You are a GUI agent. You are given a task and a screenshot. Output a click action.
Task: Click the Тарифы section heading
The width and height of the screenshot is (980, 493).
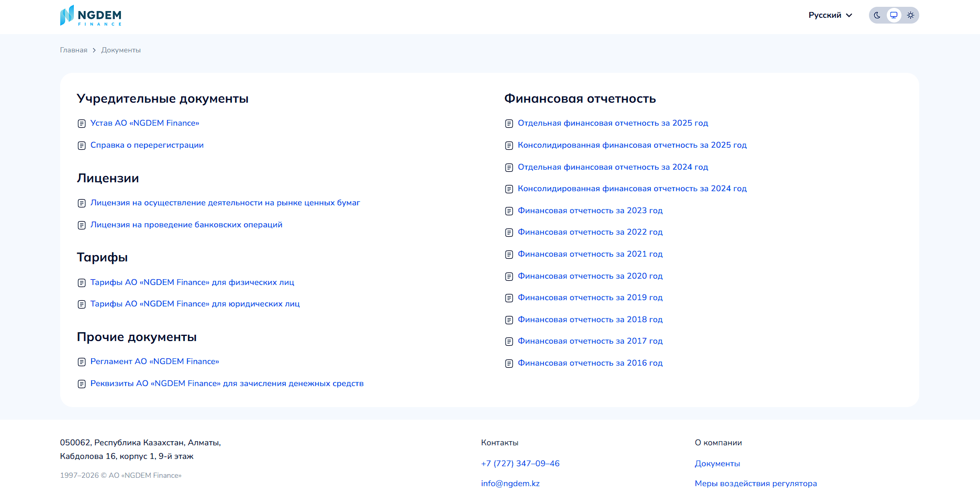102,258
